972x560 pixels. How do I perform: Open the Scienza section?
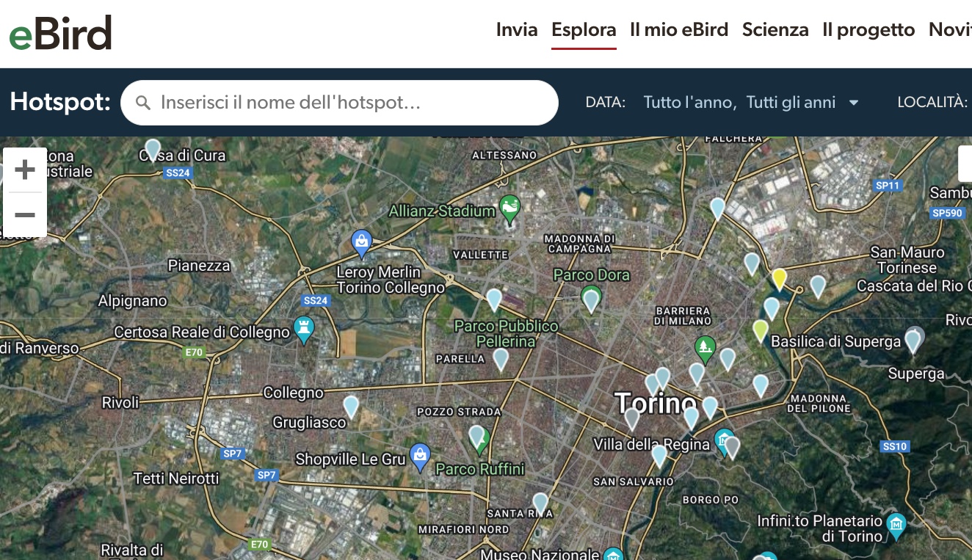click(775, 29)
